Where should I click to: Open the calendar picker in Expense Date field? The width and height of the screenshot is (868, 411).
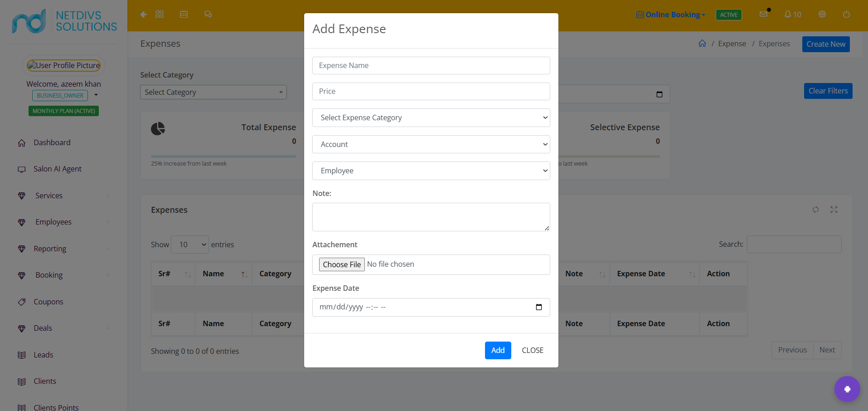pos(539,307)
